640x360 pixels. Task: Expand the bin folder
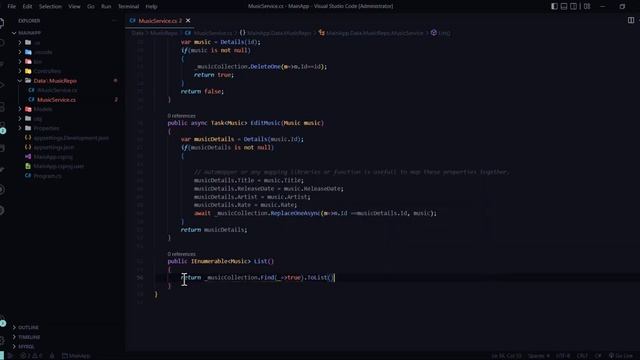[x=61, y=62]
